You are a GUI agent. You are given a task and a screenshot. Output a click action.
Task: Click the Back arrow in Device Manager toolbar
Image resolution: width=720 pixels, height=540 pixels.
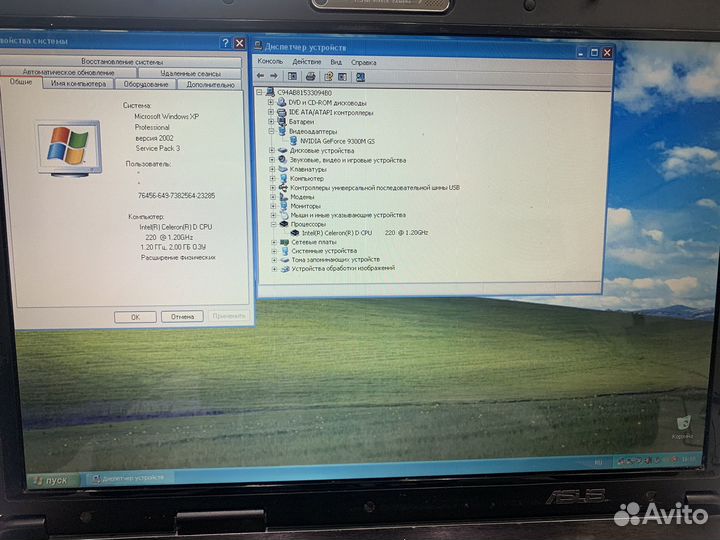coord(260,76)
